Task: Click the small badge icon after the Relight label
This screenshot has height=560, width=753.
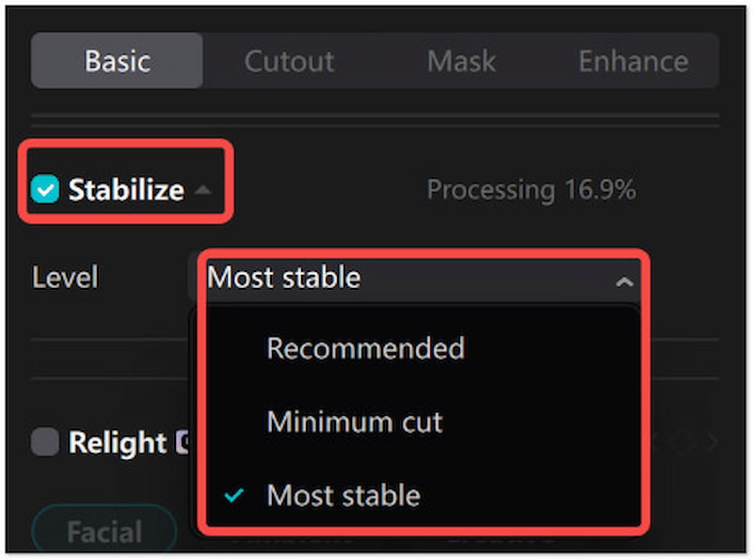Action: point(184,440)
